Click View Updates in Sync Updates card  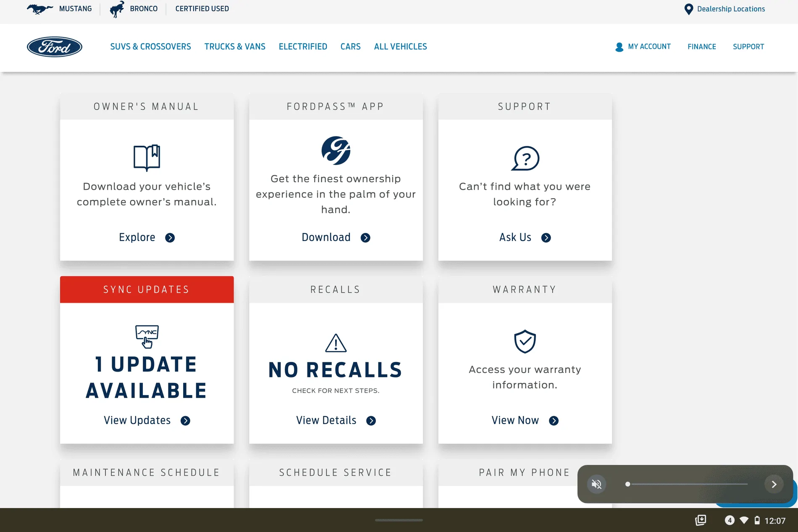(x=137, y=420)
